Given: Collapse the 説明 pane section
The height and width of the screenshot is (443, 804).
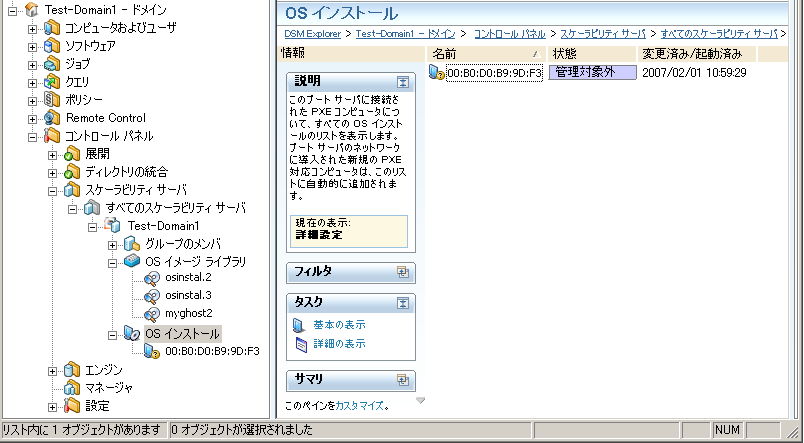Looking at the screenshot, I should [x=403, y=82].
